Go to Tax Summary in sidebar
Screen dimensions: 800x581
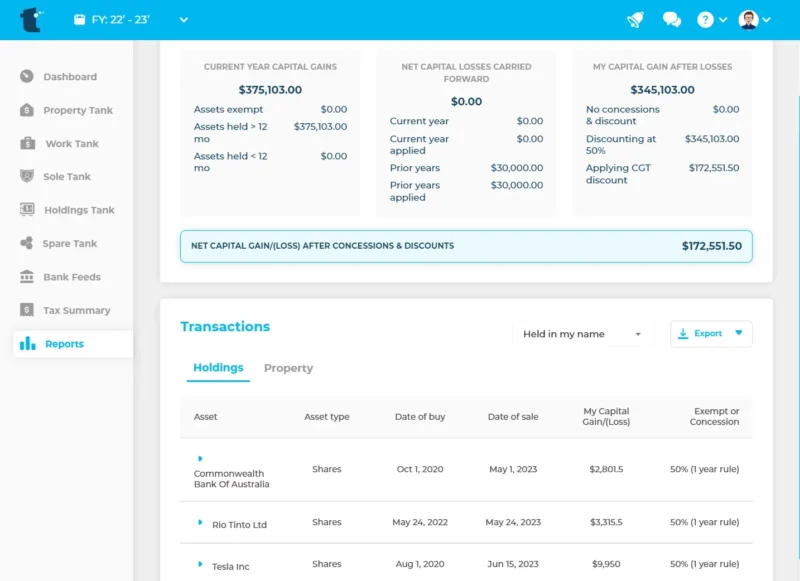76,311
